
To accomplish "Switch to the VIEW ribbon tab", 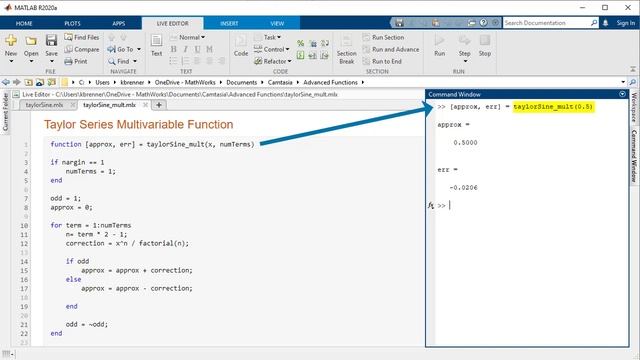I will 277,23.
